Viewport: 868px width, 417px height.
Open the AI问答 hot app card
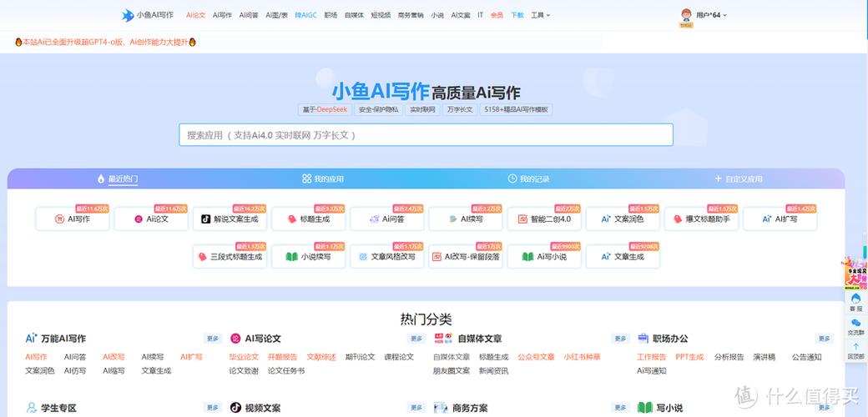tap(387, 219)
